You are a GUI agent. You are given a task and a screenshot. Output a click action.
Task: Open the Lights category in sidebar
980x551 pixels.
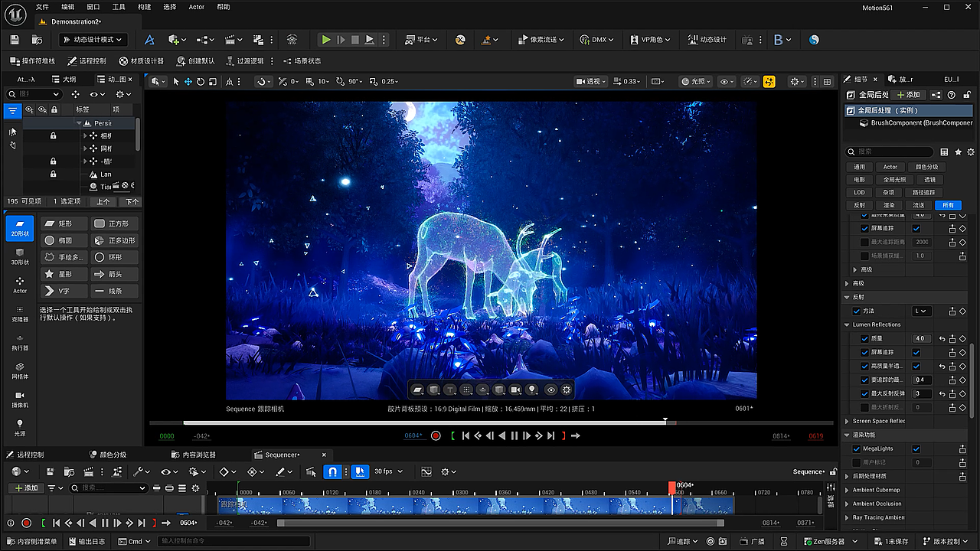20,427
